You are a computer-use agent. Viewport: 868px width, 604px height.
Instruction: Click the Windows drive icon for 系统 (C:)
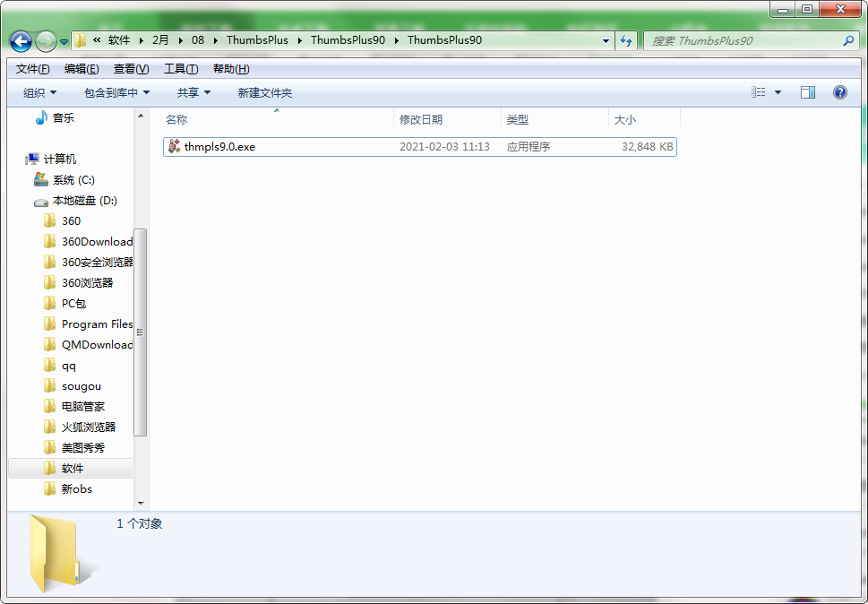[41, 179]
